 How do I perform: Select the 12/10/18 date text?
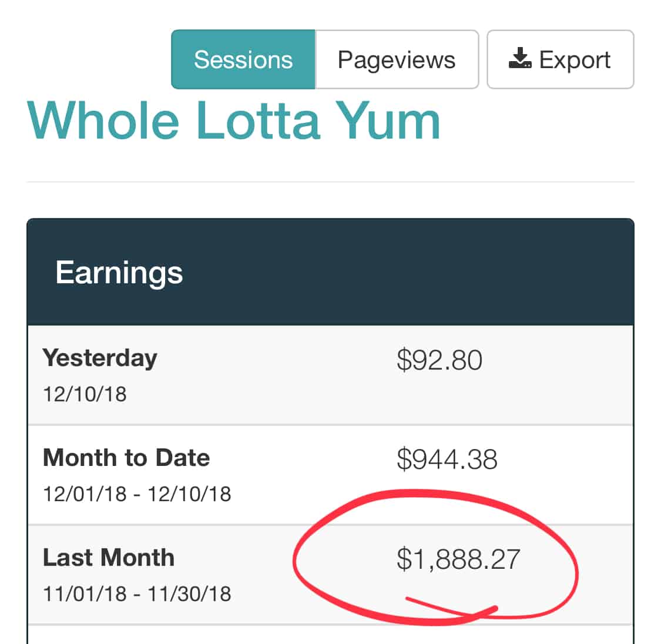pos(85,394)
